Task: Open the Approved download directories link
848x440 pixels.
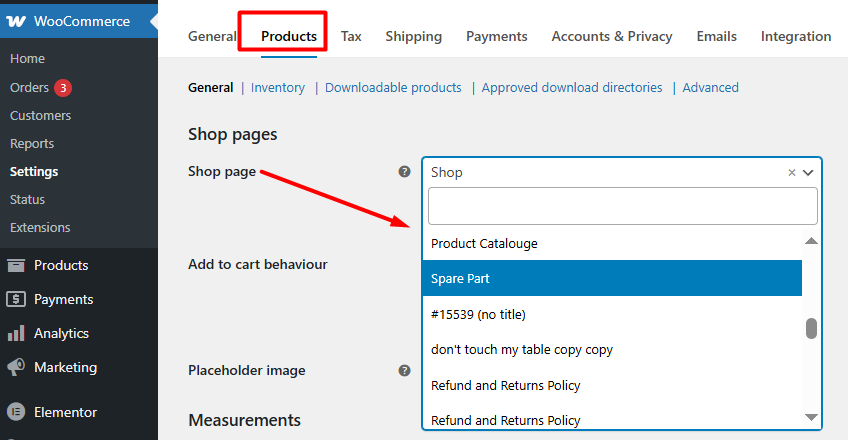Action: point(572,88)
